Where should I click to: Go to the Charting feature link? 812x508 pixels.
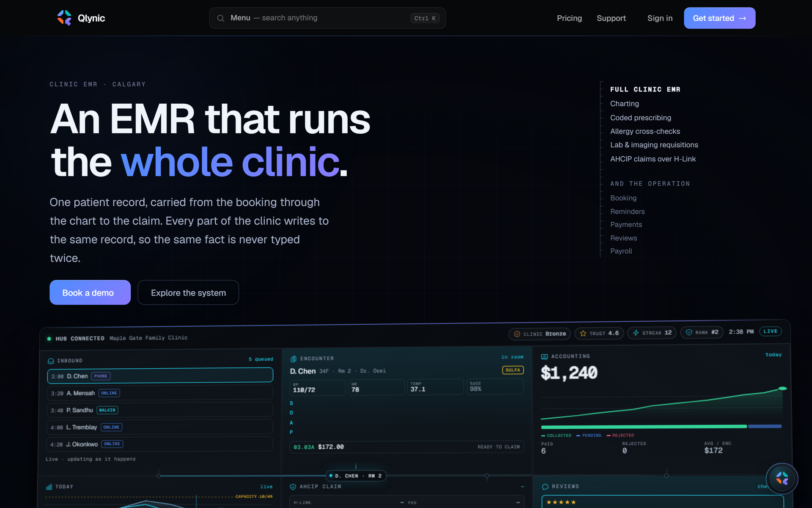[624, 104]
